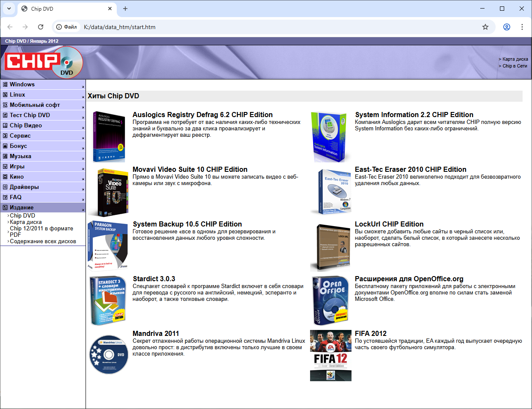Click the icon beside Тест Chip DVD
Image resolution: width=532 pixels, height=409 pixels.
click(x=5, y=115)
